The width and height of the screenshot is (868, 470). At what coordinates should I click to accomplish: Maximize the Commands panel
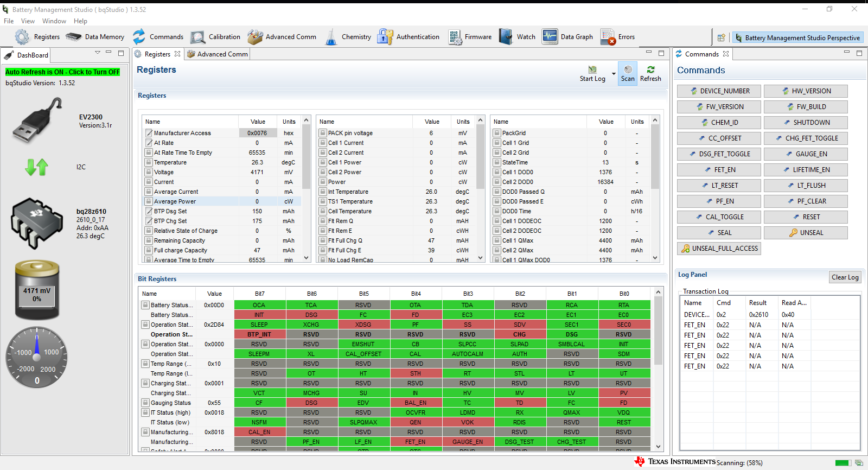pyautogui.click(x=859, y=53)
